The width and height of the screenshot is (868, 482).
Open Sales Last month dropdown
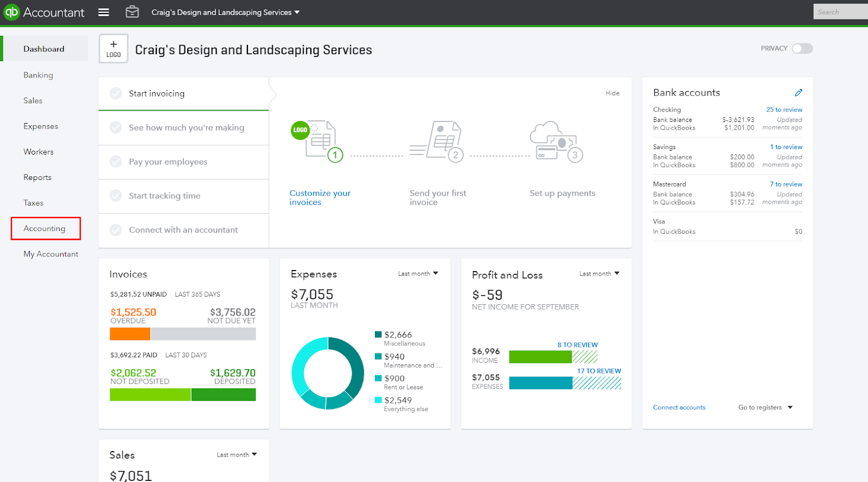[237, 455]
